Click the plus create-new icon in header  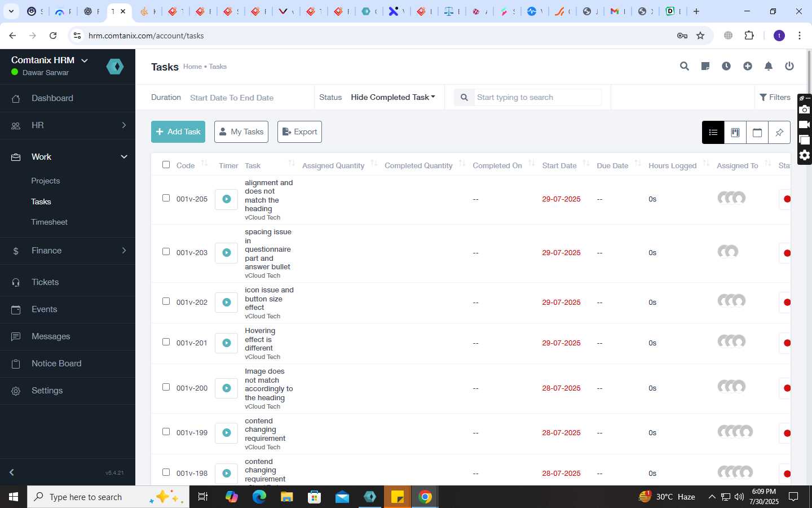pos(748,66)
